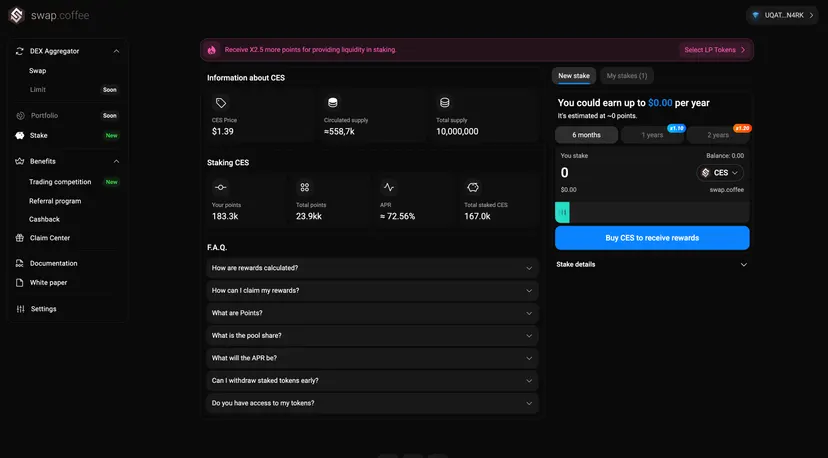
Task: Open the CES token dropdown
Action: click(x=720, y=173)
